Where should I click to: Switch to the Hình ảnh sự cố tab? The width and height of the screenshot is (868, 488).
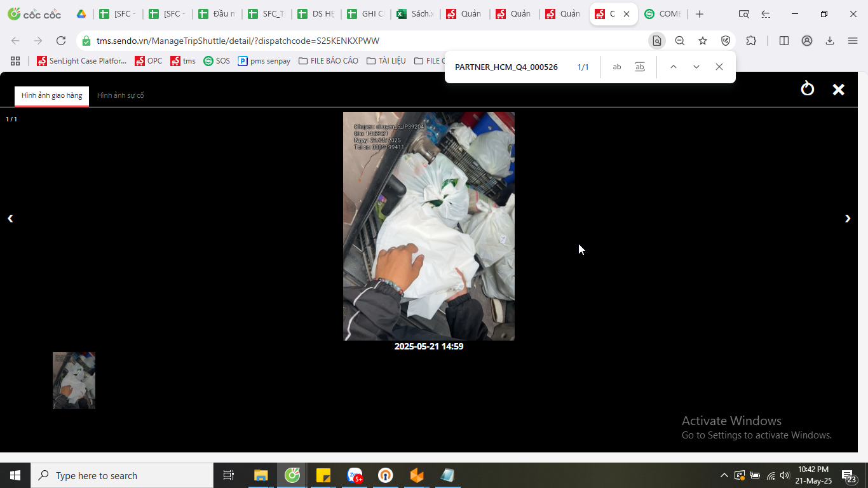pos(121,95)
